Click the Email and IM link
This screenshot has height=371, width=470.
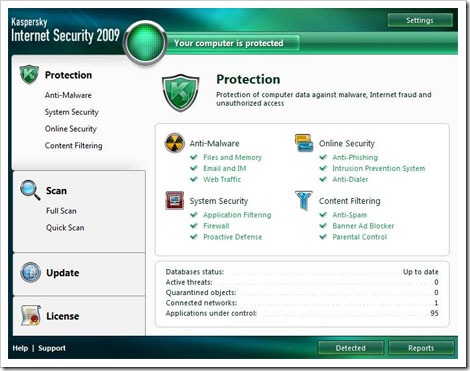[x=225, y=168]
